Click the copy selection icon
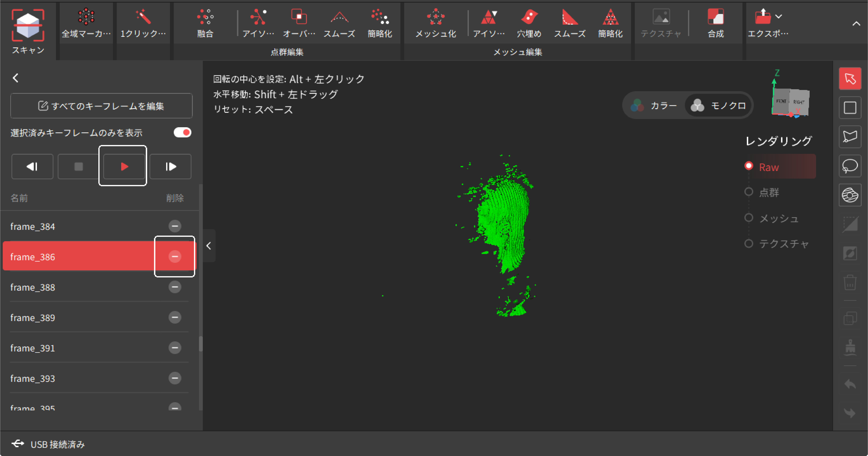Image resolution: width=868 pixels, height=456 pixels. coord(850,318)
